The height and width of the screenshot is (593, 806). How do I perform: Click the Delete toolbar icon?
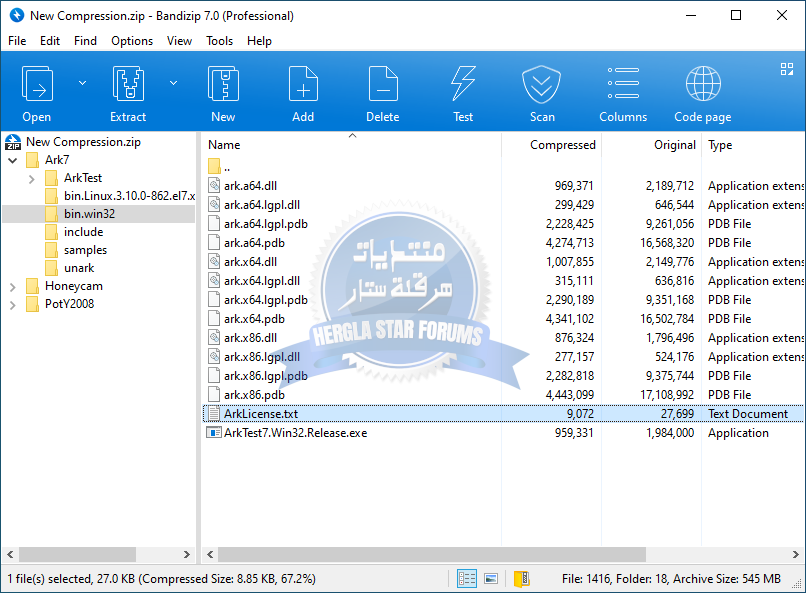(383, 84)
